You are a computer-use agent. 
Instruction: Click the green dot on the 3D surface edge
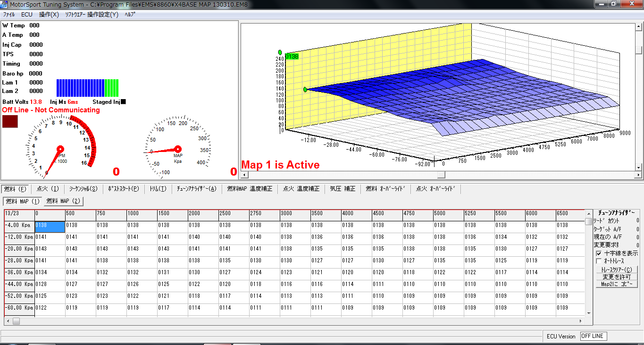(x=305, y=89)
